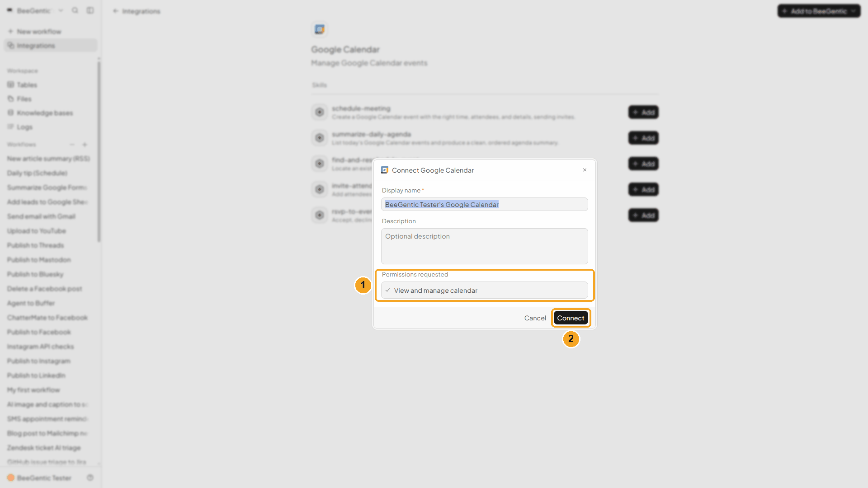Click the Connect button in the dialog
The image size is (868, 488).
point(571,318)
